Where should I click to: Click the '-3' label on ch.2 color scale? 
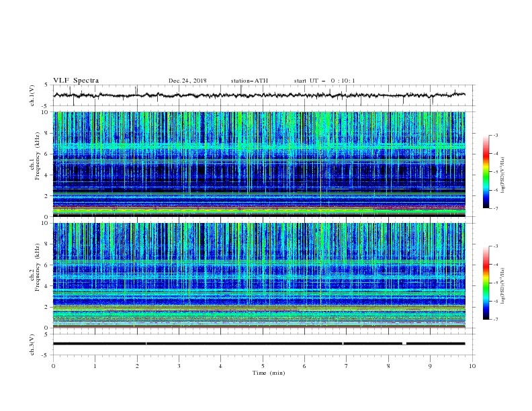tap(496, 246)
